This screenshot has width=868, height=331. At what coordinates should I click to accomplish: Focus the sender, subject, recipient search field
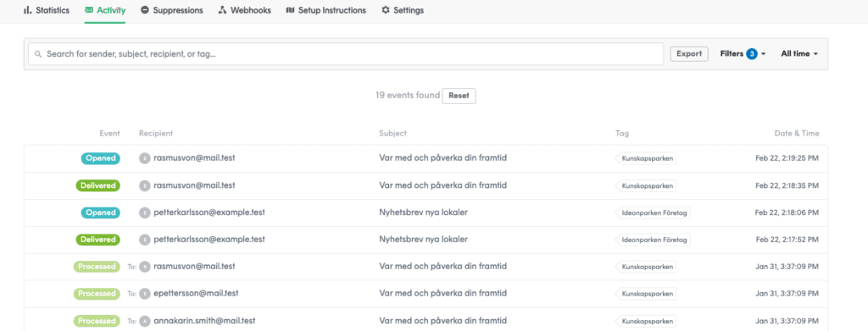(x=346, y=54)
